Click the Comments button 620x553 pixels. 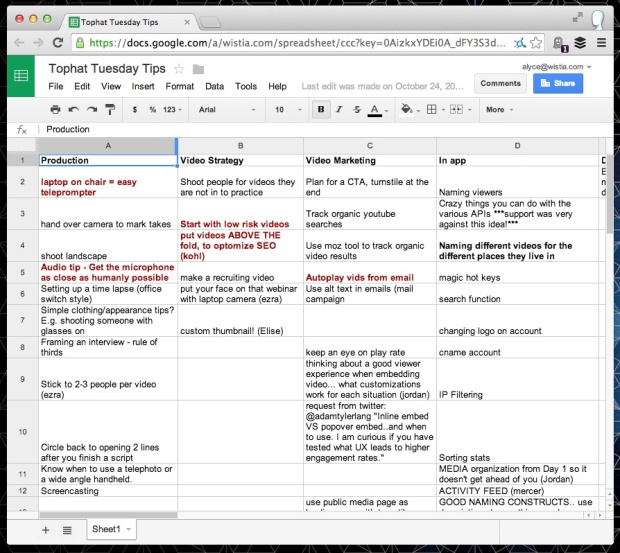pos(500,83)
